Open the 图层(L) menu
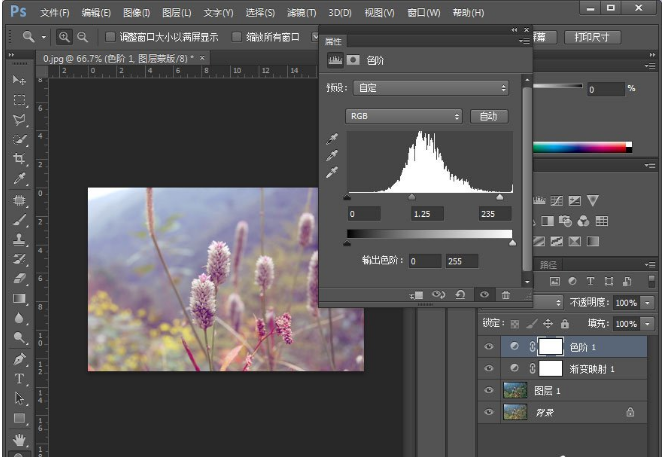Screen dimensions: 663x457 (x=177, y=13)
